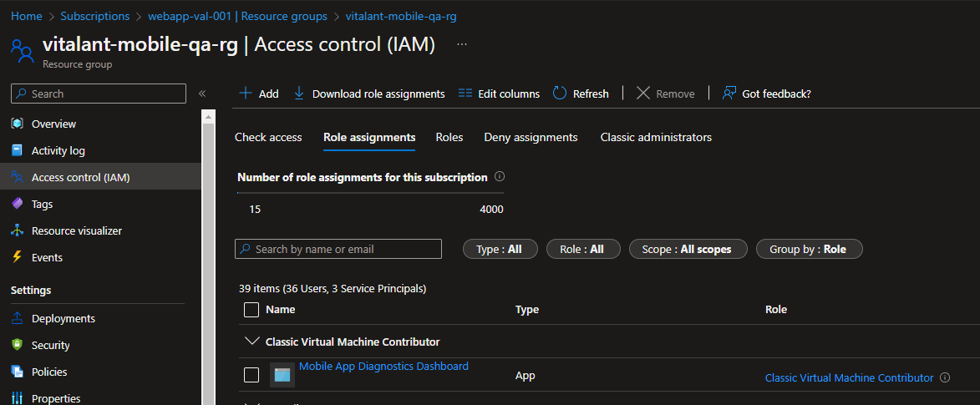Click the Type column header

(x=527, y=309)
